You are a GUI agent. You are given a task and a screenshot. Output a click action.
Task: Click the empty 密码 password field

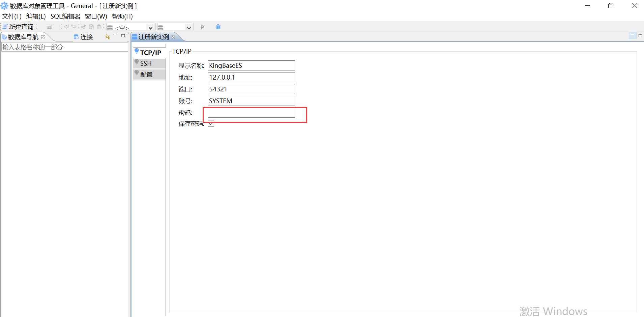tap(251, 113)
